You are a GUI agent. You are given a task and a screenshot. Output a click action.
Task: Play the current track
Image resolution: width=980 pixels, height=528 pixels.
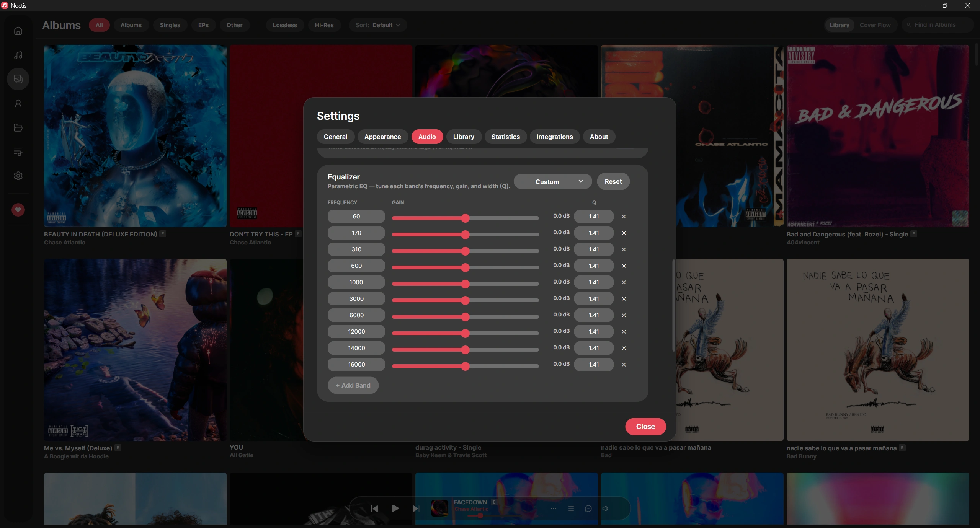coord(395,508)
